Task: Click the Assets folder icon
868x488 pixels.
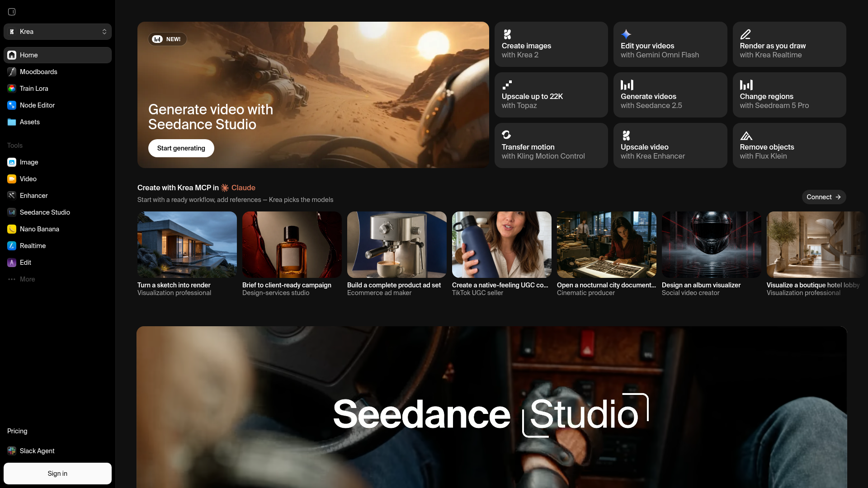Action: [12, 122]
